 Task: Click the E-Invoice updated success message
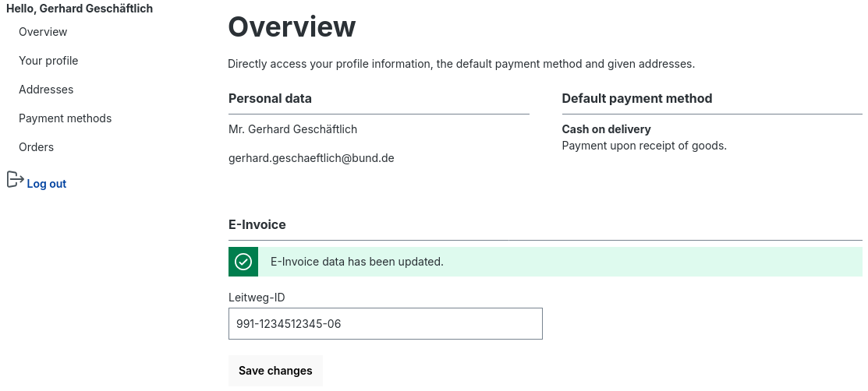click(x=357, y=262)
